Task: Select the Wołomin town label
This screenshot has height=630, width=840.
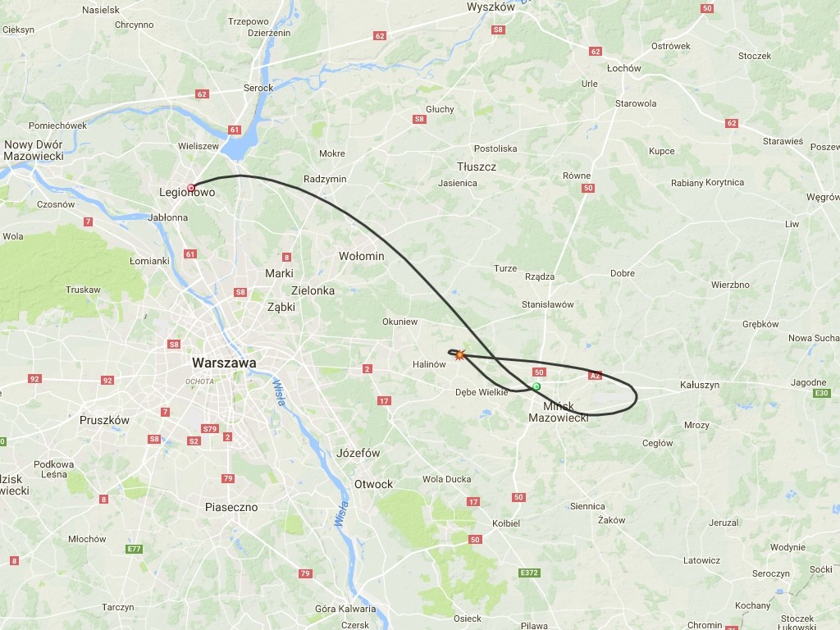Action: [362, 256]
